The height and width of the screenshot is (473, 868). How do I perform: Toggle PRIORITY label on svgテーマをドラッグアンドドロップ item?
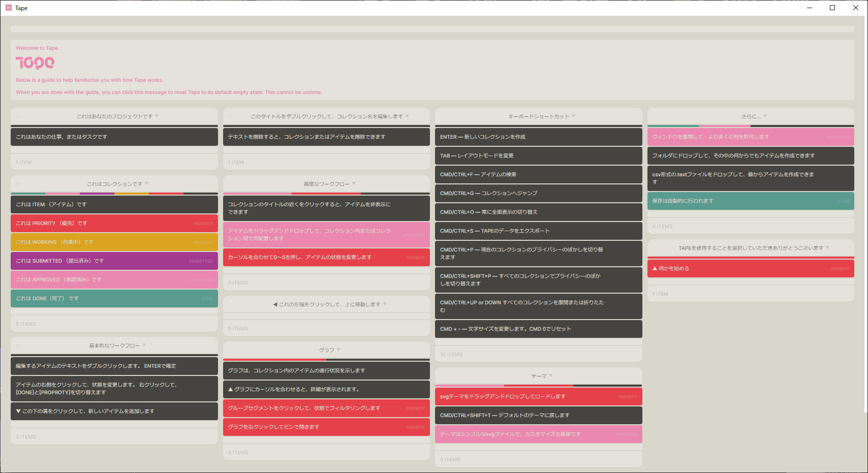click(628, 397)
